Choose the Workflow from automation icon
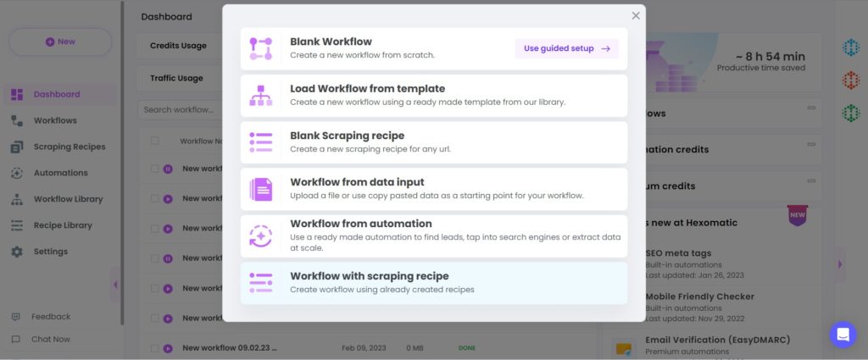This screenshot has width=868, height=360. click(x=261, y=236)
